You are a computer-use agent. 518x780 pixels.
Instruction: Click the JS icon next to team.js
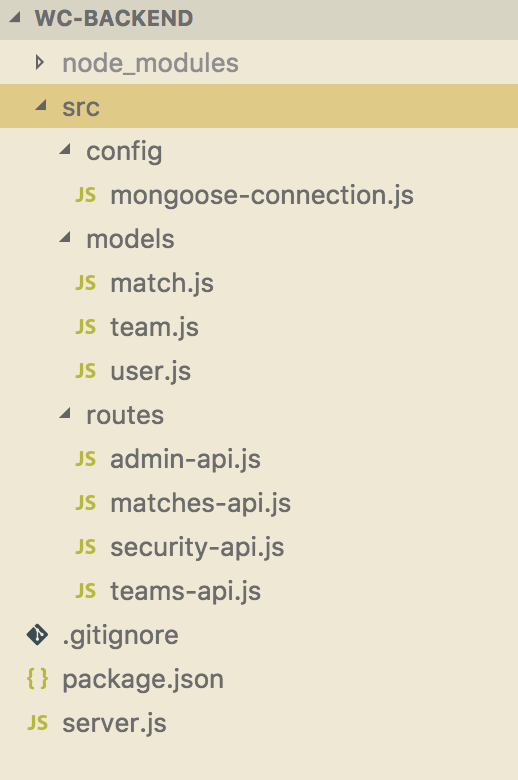[86, 327]
